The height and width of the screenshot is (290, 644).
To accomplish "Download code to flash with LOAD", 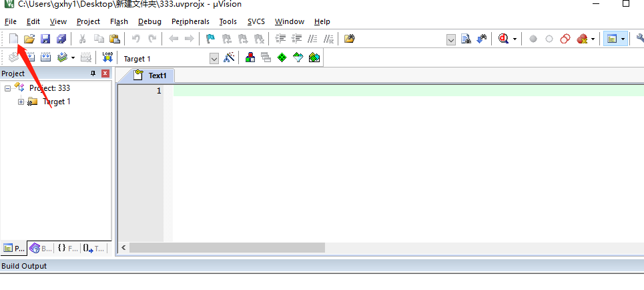I will [x=107, y=57].
